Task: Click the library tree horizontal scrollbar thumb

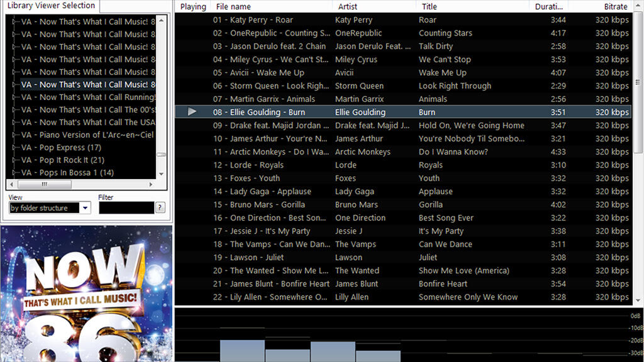Action: tap(45, 184)
